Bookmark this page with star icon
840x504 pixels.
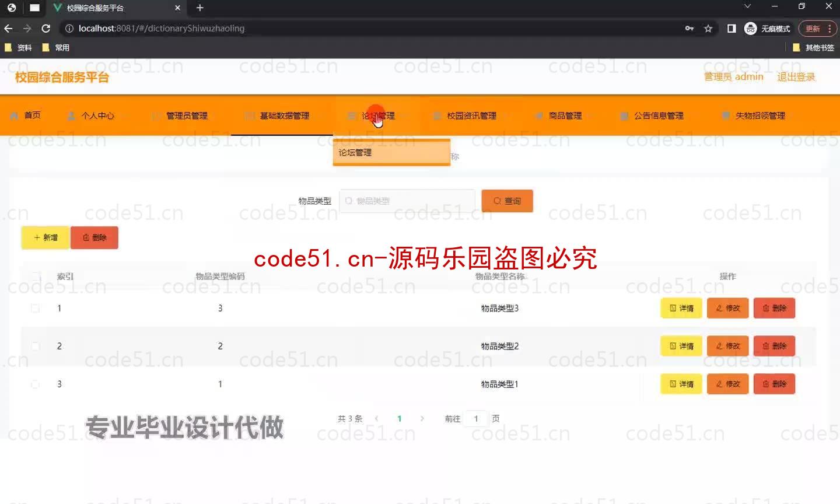point(708,28)
